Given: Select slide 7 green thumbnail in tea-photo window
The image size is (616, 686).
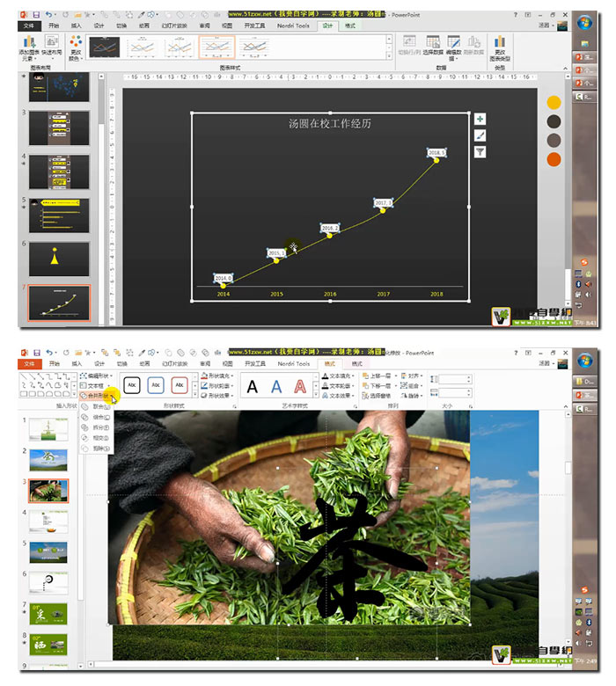Looking at the screenshot, I should (48, 613).
